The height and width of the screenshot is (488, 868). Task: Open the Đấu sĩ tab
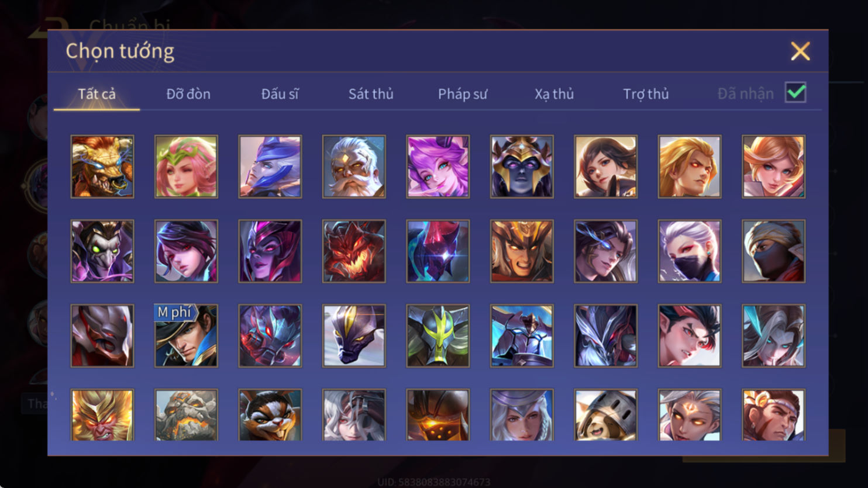(x=280, y=94)
